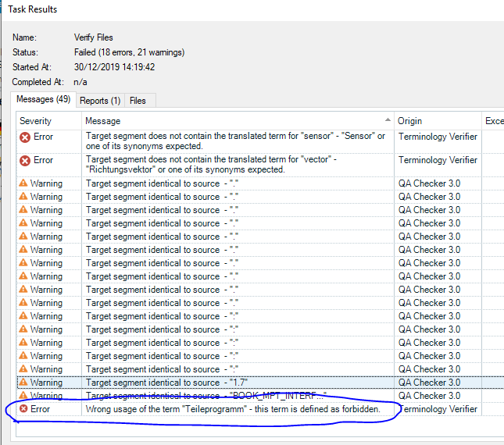Click QA Checker 3.0 origin in BOOK_MPT_INTERF row

[x=430, y=396]
